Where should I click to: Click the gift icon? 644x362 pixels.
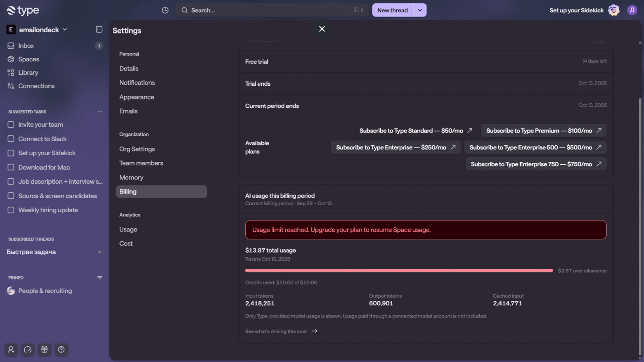coord(45,350)
